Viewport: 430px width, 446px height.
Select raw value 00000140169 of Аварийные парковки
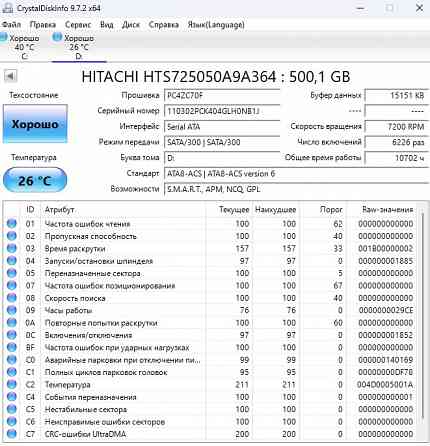[386, 360]
